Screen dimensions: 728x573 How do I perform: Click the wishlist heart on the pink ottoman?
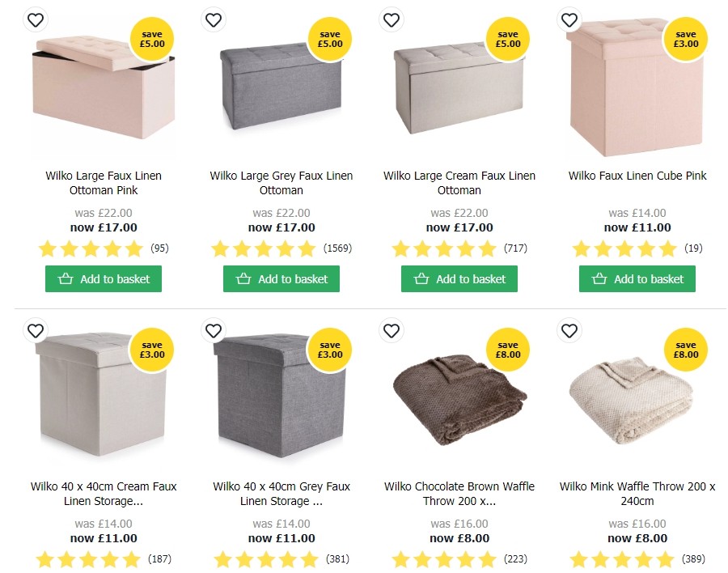coord(35,19)
